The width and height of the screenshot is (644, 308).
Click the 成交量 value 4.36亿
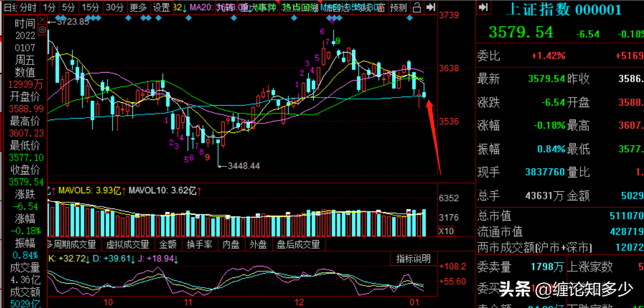point(25,280)
